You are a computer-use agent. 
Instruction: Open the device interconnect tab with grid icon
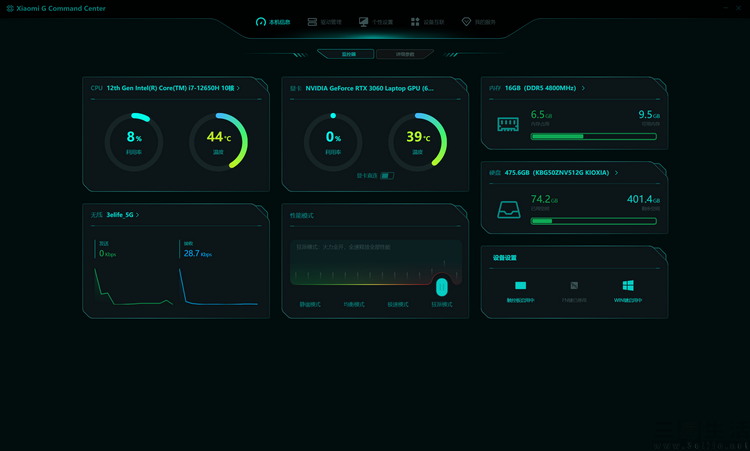[x=427, y=22]
